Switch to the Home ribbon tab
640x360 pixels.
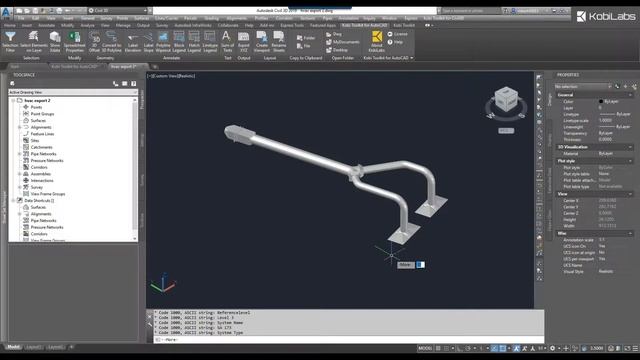pyautogui.click(x=9, y=25)
